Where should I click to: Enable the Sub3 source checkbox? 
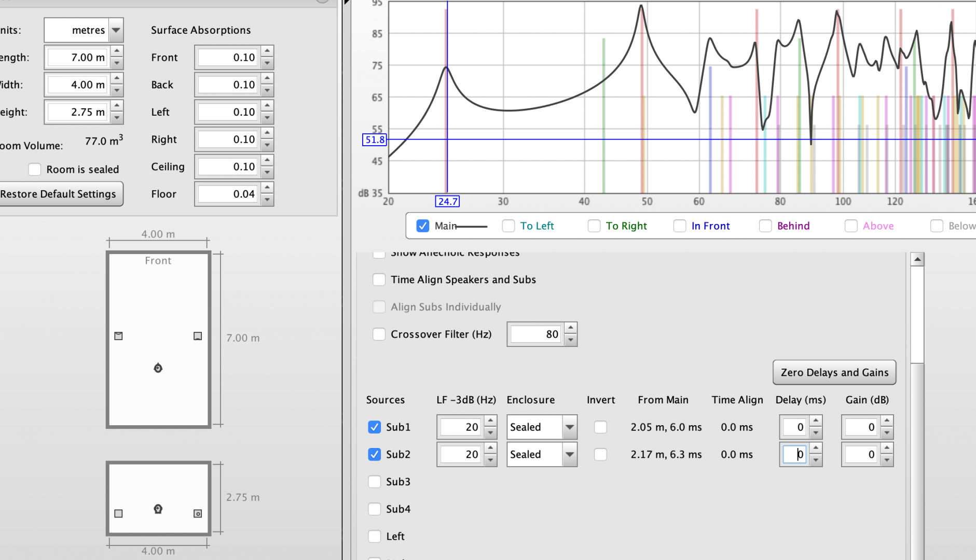374,482
